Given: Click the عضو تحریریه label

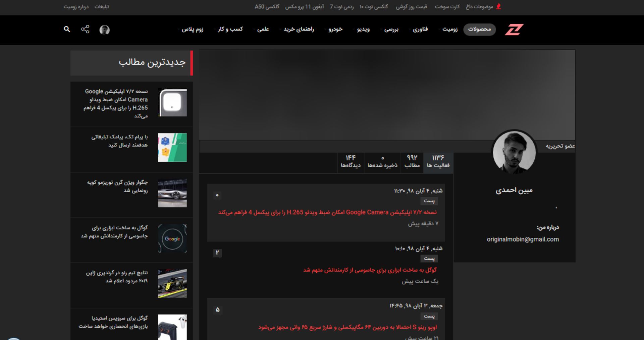Looking at the screenshot, I should pyautogui.click(x=560, y=146).
